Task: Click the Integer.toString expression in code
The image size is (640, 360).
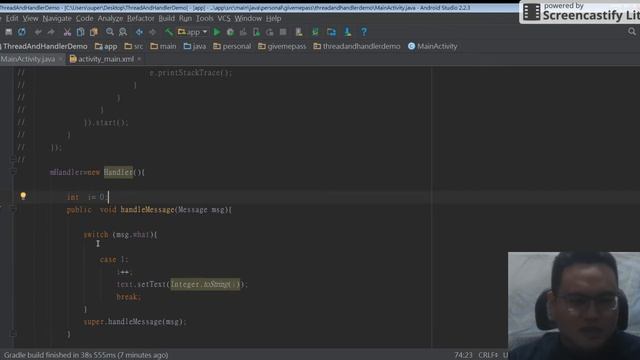Action: tap(205, 284)
